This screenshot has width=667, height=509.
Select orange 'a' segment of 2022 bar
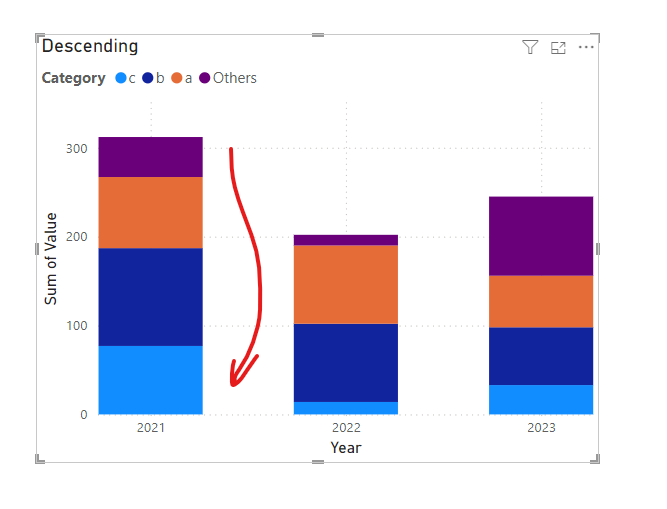coord(346,284)
